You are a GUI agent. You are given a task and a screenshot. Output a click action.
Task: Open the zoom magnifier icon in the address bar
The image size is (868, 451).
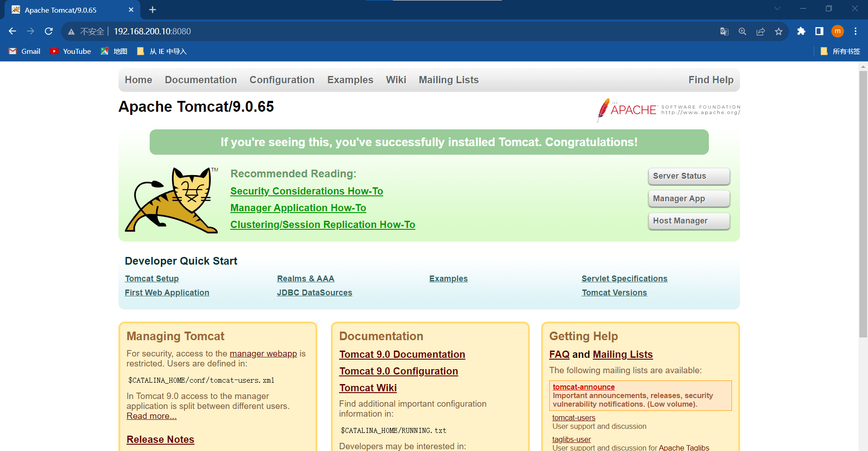[742, 31]
